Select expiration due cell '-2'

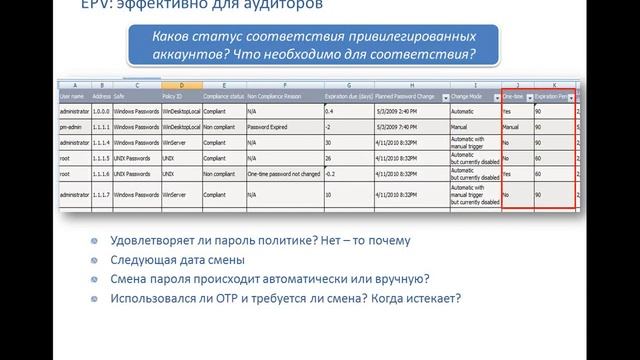349,127
